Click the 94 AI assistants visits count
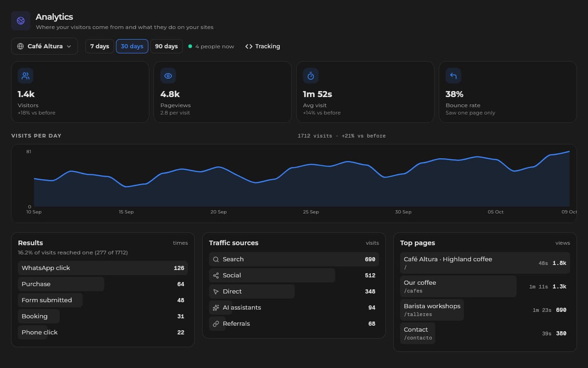This screenshot has width=588, height=368. 372,308
